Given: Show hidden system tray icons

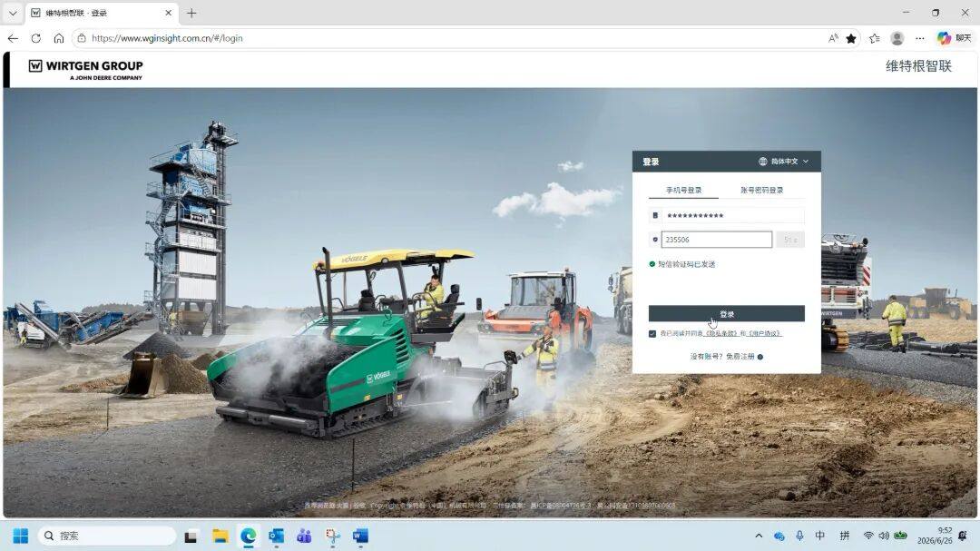Looking at the screenshot, I should coord(759,536).
